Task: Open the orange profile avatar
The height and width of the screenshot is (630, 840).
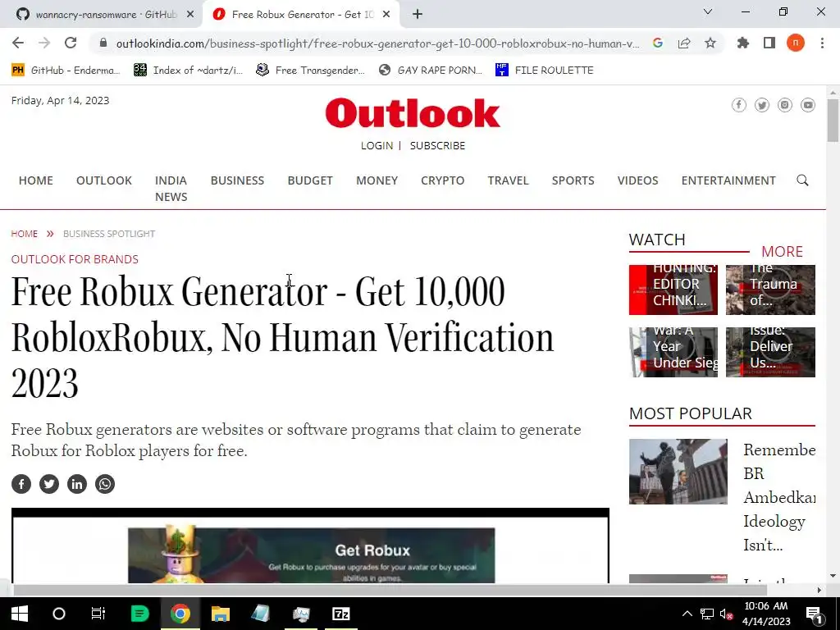Action: tap(796, 43)
